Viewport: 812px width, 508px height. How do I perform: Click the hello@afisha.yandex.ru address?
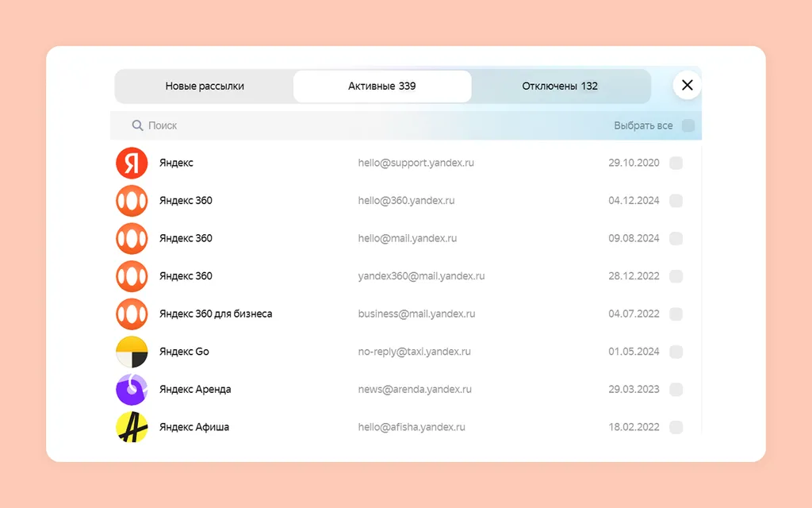point(412,427)
